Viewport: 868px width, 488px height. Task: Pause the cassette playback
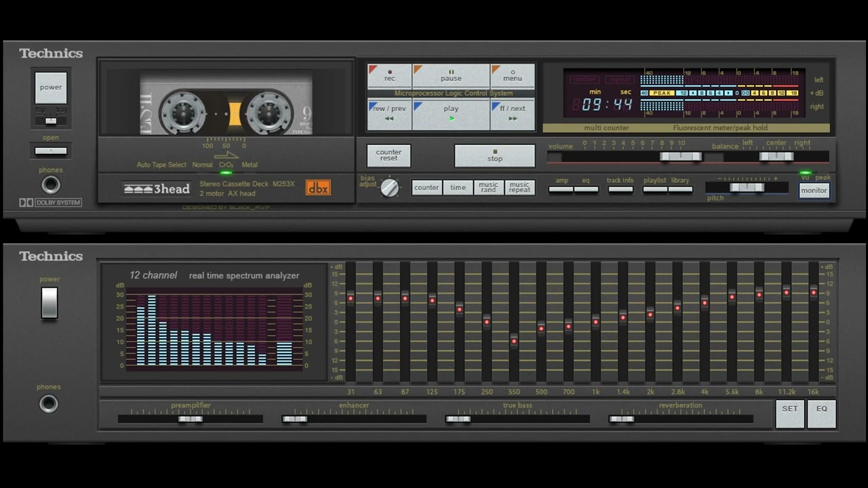(451, 76)
